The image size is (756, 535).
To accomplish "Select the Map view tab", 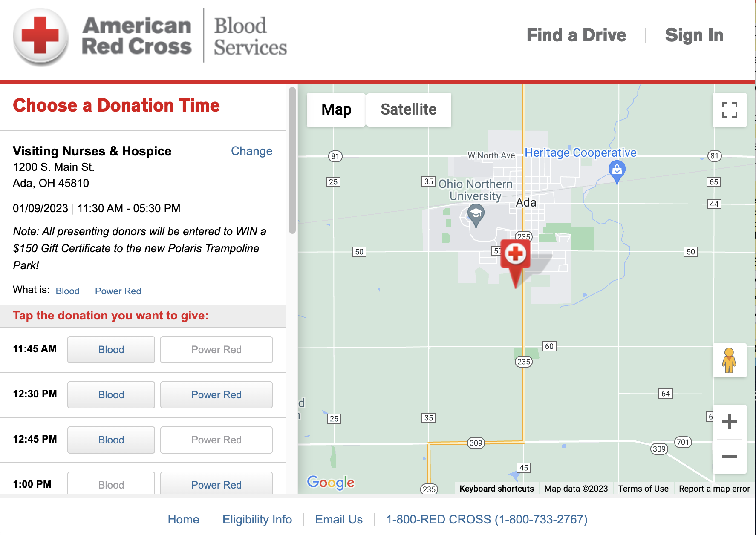I will click(336, 110).
